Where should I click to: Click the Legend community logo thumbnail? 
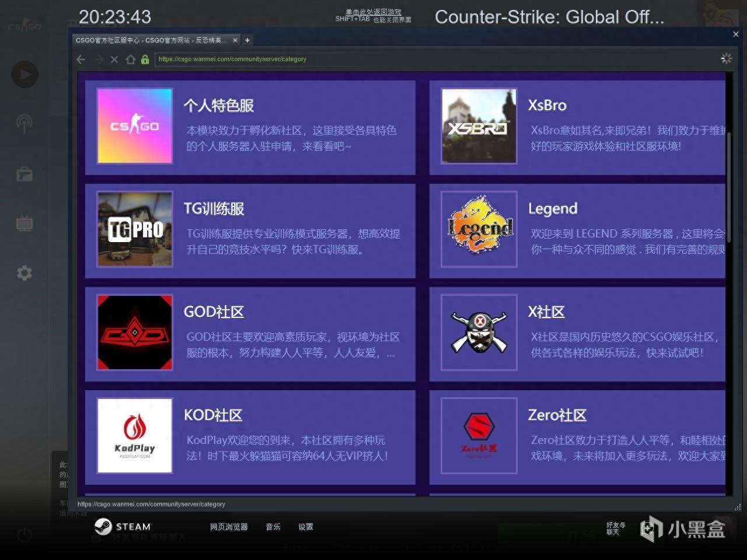coord(479,229)
